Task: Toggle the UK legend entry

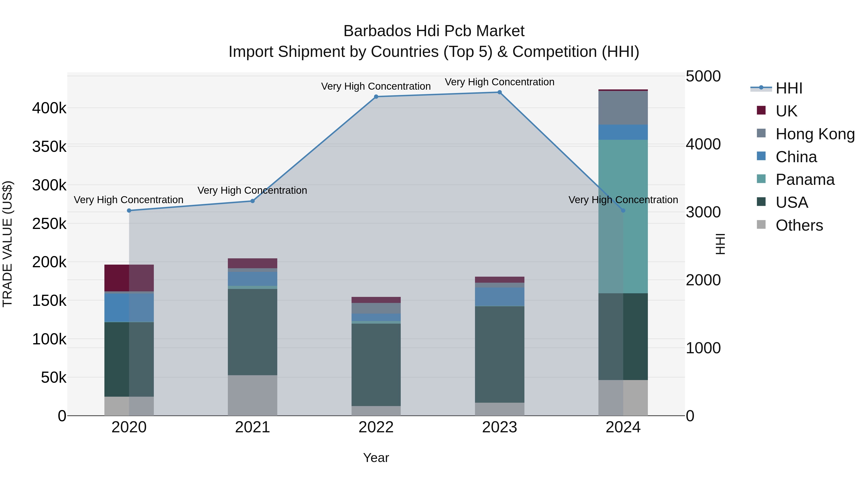Action: 777,111
